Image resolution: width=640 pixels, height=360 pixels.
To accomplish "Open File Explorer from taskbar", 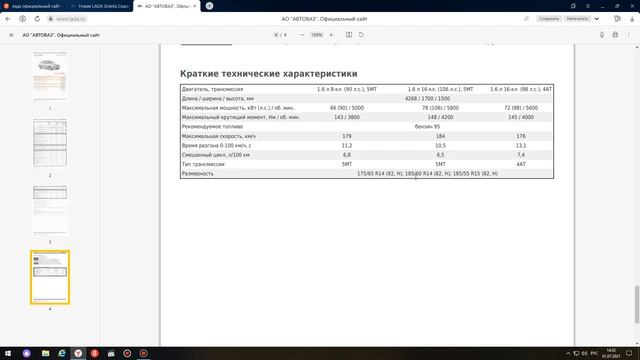I will tap(45, 353).
